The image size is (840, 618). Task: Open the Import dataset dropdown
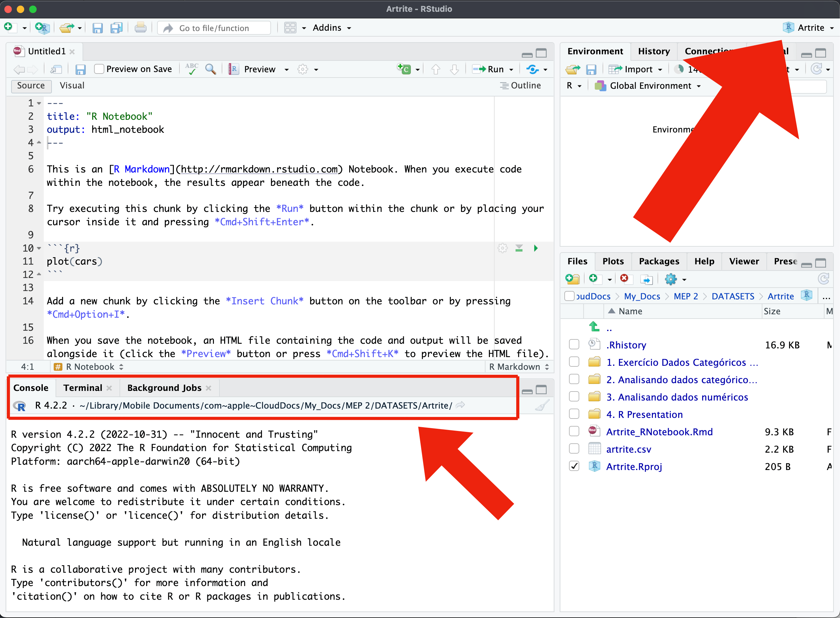[638, 69]
